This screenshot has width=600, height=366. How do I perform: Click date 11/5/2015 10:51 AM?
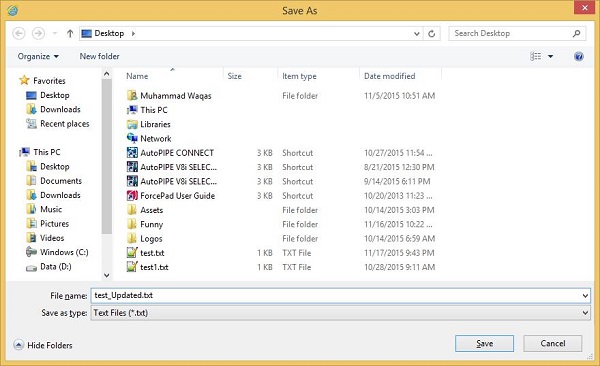(399, 95)
